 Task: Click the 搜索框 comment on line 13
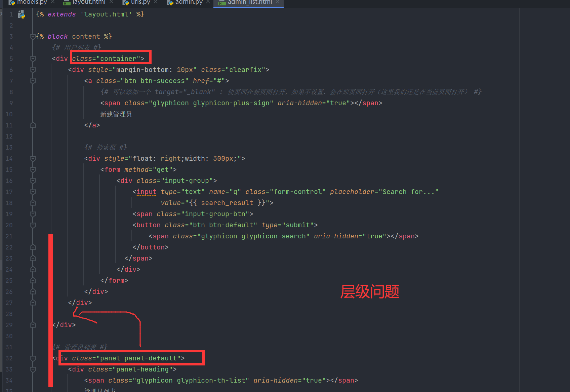(x=106, y=148)
